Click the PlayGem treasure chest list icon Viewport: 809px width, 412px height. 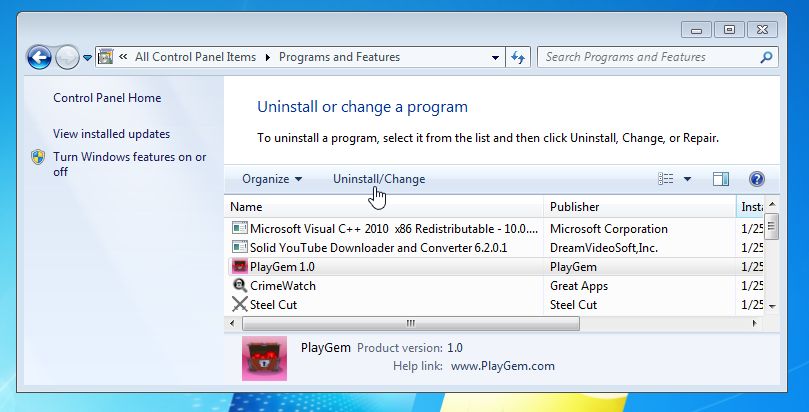[239, 267]
